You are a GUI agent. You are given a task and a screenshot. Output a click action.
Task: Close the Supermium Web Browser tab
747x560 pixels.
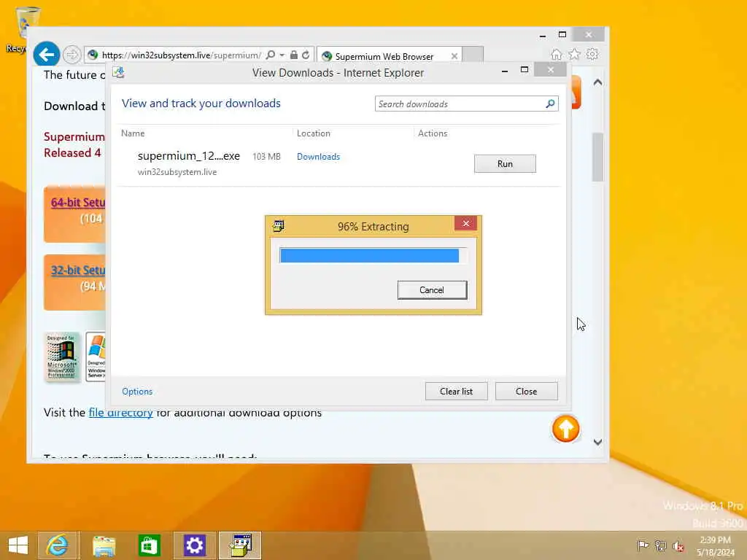454,56
